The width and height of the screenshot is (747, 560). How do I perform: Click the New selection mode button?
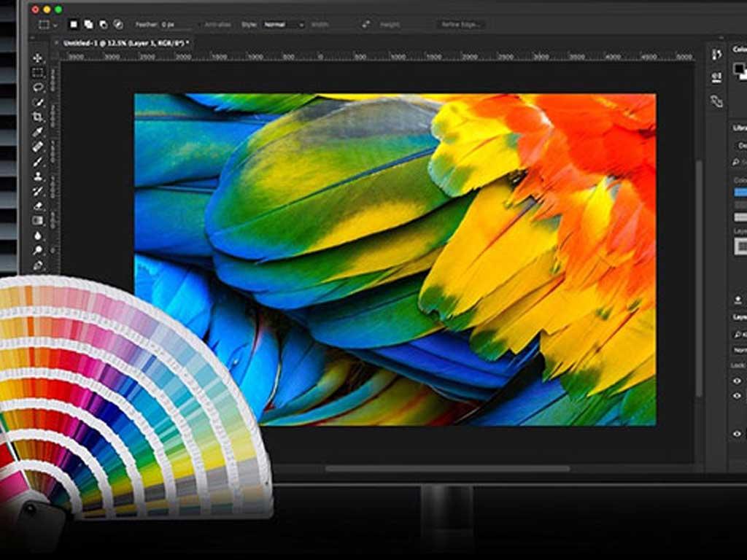point(73,25)
